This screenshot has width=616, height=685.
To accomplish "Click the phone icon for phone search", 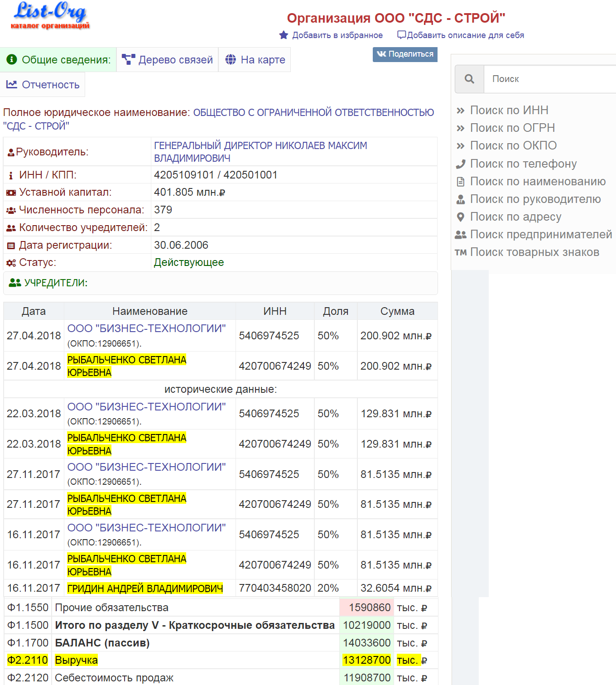I will [x=461, y=164].
